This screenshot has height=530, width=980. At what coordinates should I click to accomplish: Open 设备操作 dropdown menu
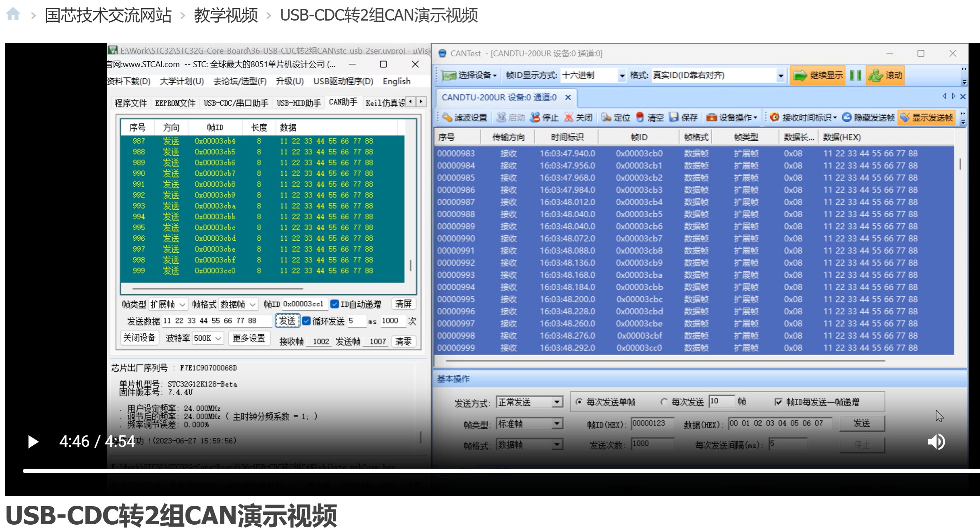click(732, 117)
